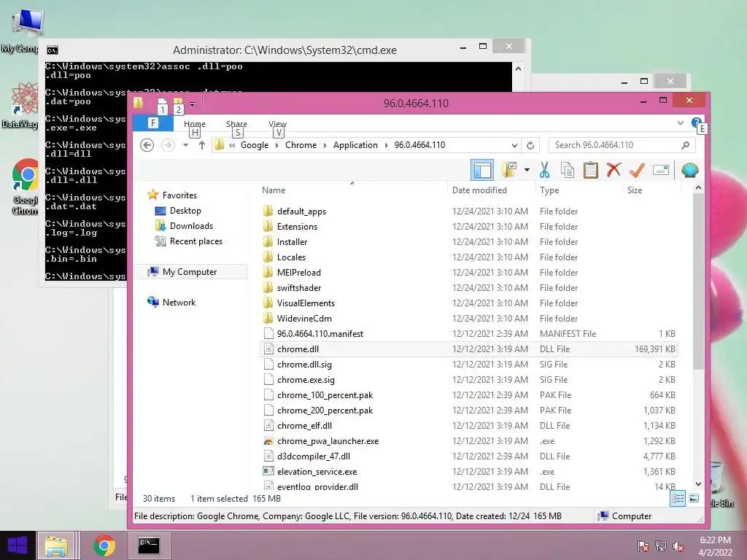Expand the arrow after Application in path

[x=387, y=145]
